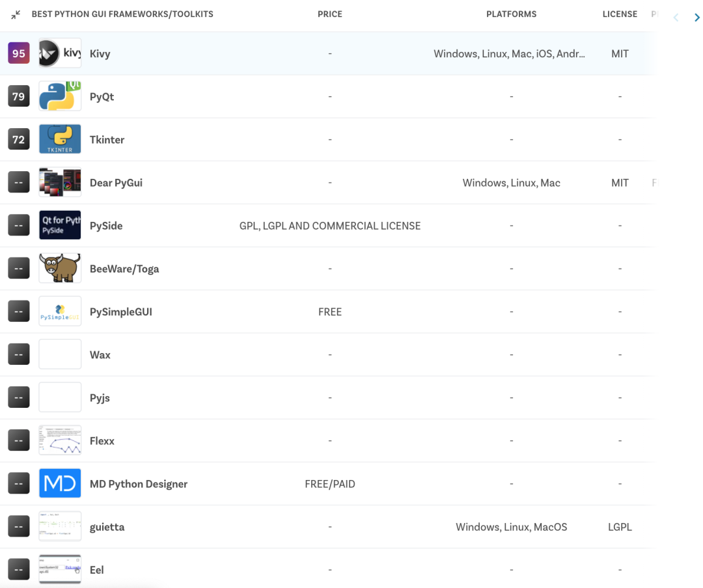Open the Flexx name link
The height and width of the screenshot is (588, 703).
pyautogui.click(x=102, y=441)
